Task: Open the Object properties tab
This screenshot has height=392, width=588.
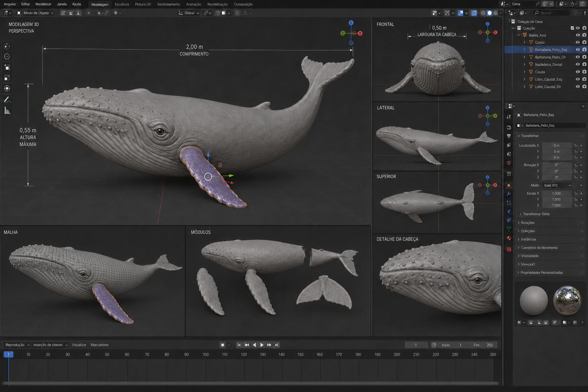Action: [509, 185]
